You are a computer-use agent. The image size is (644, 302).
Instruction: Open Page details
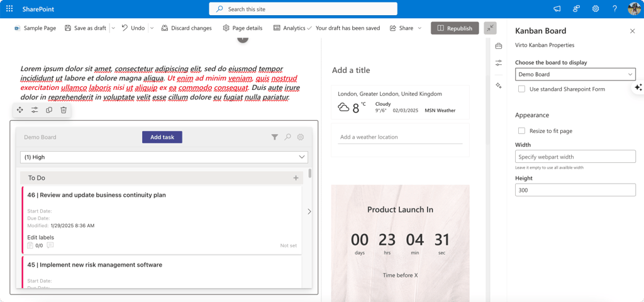[242, 28]
